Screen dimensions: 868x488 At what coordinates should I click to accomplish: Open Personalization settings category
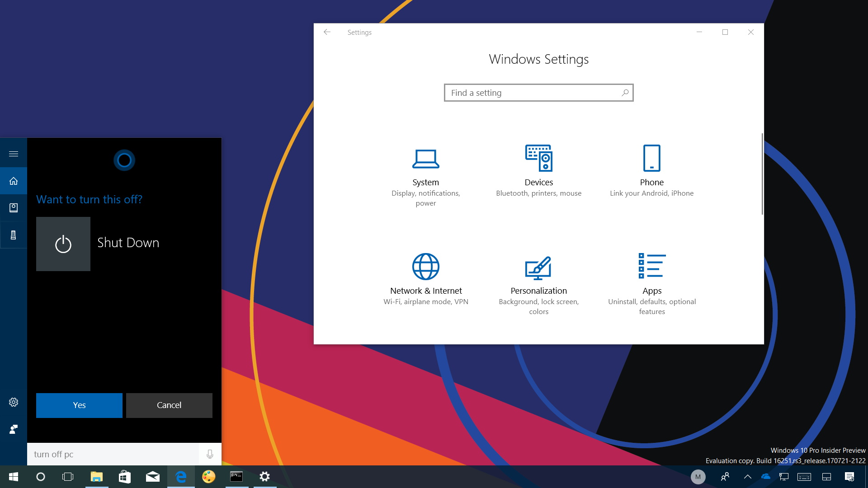[539, 285]
